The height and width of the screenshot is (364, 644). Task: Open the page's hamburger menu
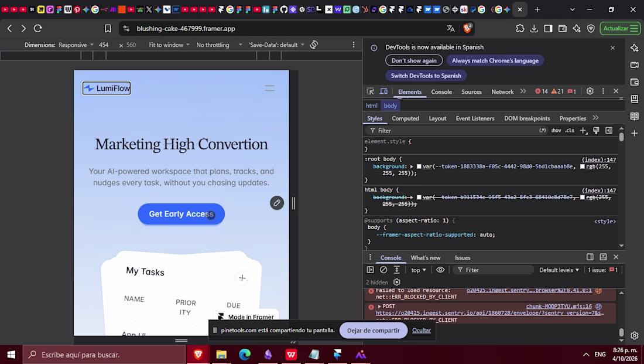pyautogui.click(x=270, y=88)
